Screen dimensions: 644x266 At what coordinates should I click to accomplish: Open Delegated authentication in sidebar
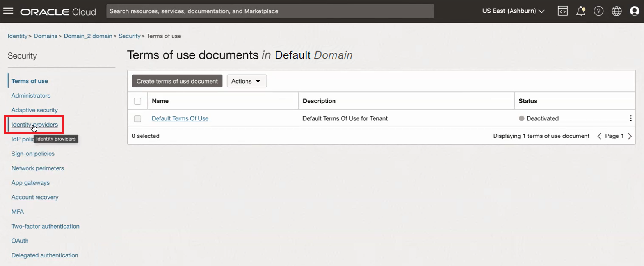pos(44,255)
